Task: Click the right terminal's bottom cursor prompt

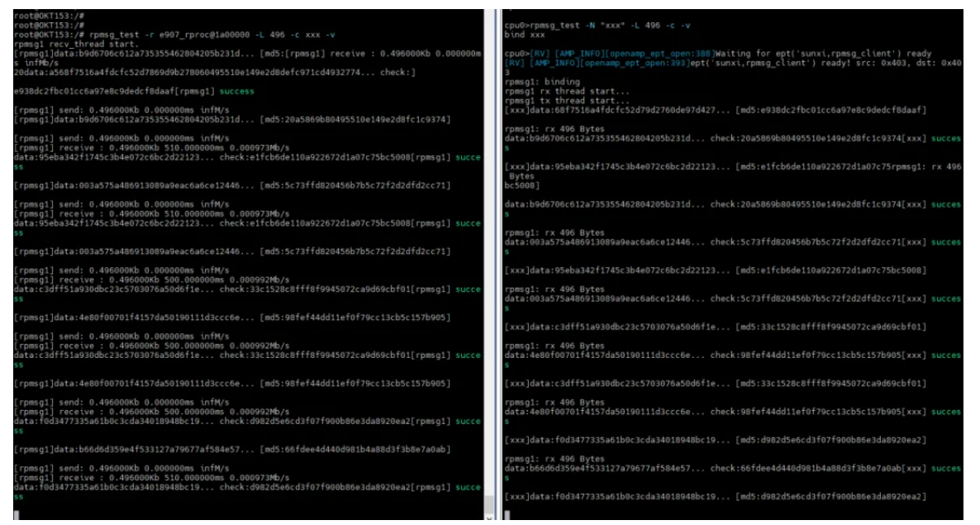Action: (507, 515)
